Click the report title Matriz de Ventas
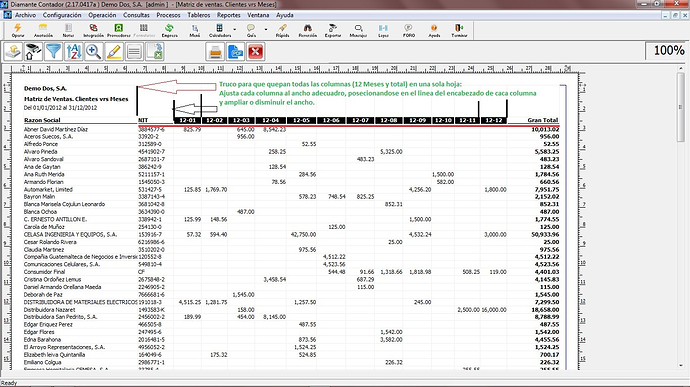Screen dimensions: 690x387 click(x=76, y=99)
